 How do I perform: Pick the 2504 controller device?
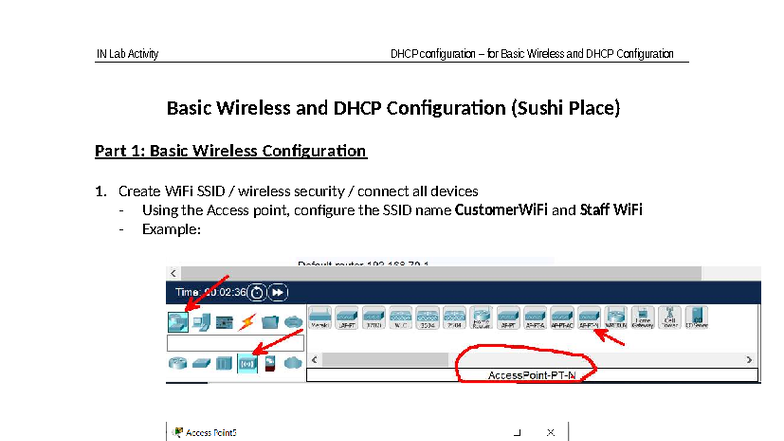(454, 318)
